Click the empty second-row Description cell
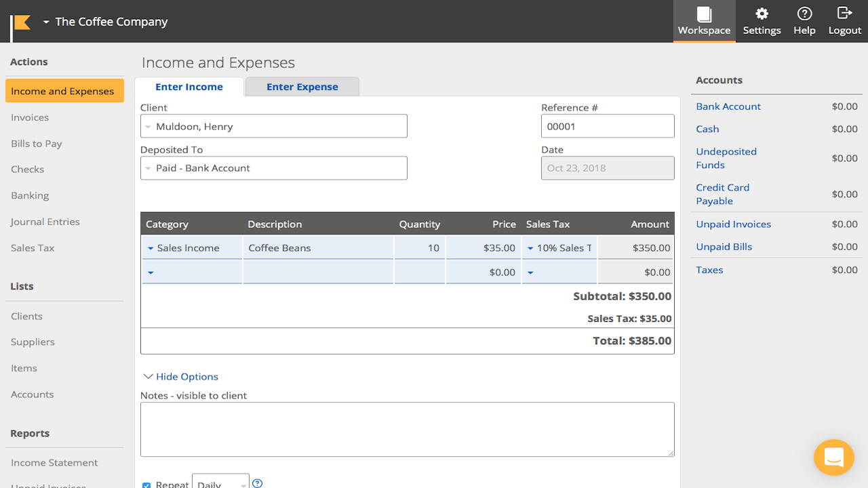 click(x=318, y=272)
